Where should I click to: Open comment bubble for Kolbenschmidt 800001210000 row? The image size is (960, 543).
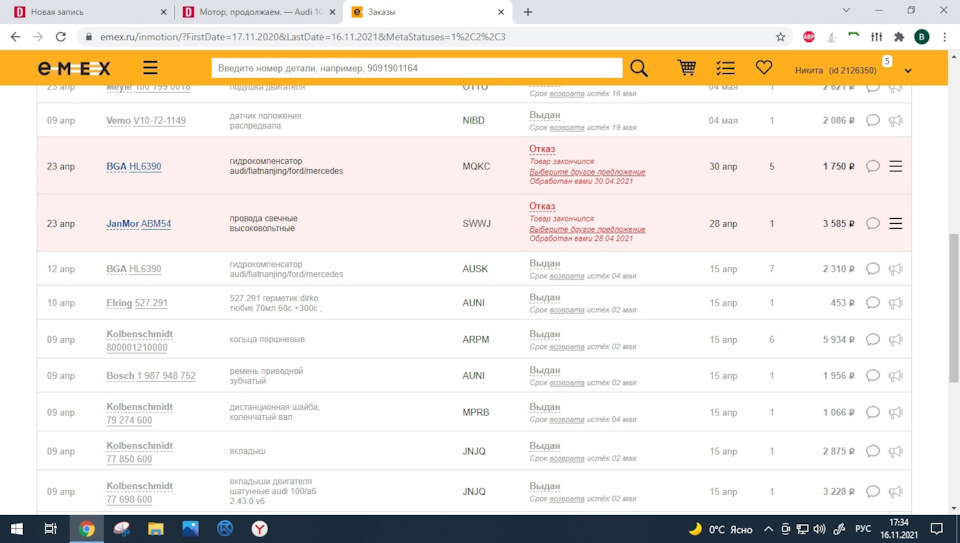pos(872,340)
